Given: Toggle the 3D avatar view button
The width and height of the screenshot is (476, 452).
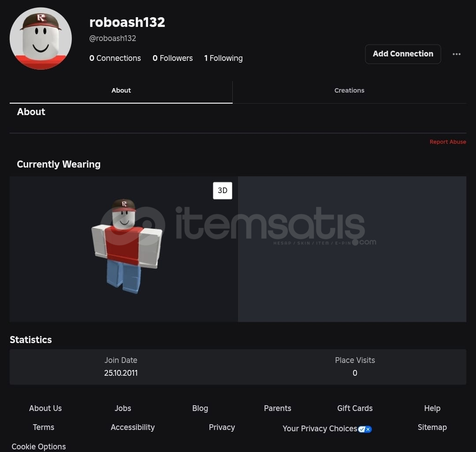Looking at the screenshot, I should (223, 191).
